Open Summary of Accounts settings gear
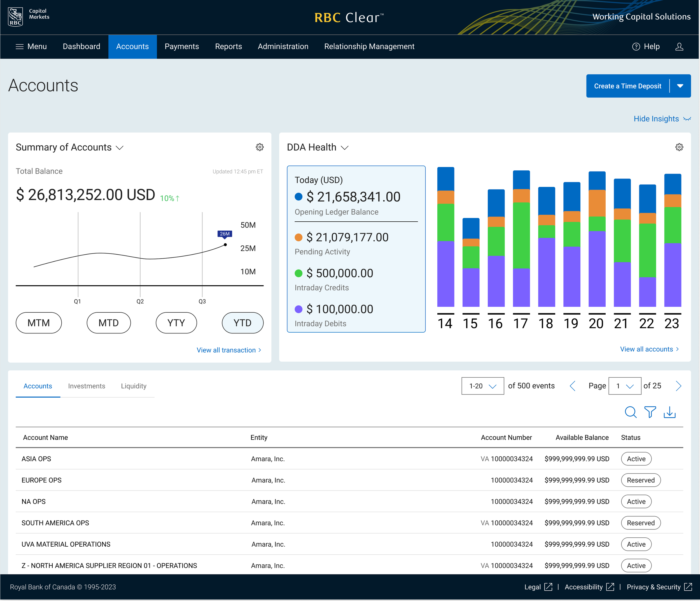Screen dimensions: 700x601 [x=260, y=147]
